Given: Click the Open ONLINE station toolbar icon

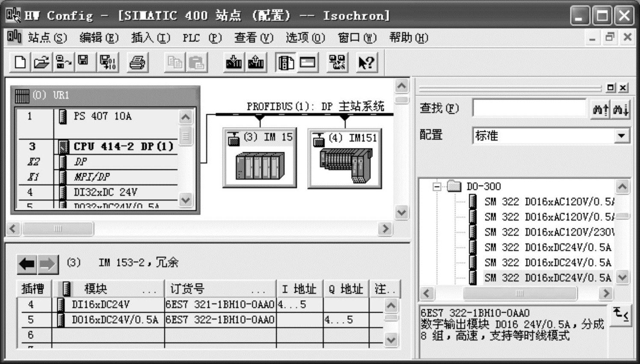Looking at the screenshot, I should pos(63,62).
